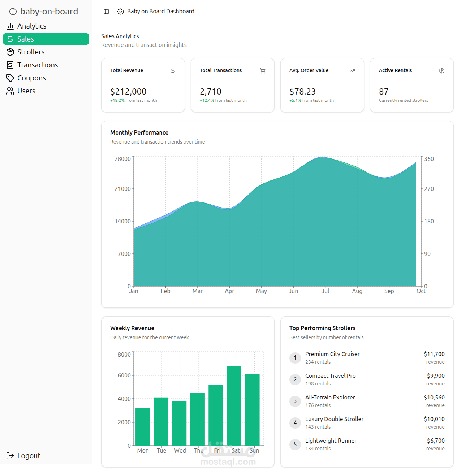Open the Coupons section
Viewport: 457px width, 476px height.
pos(31,78)
